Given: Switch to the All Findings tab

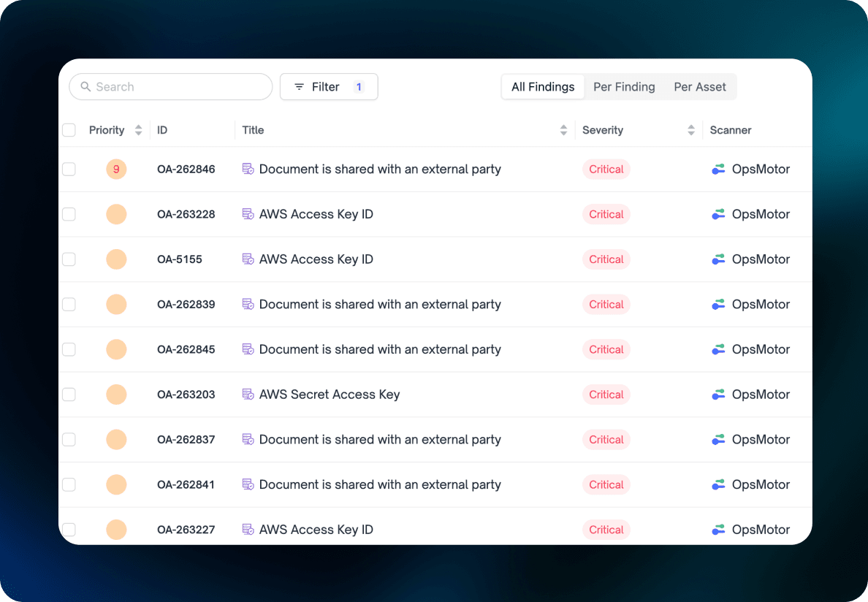Looking at the screenshot, I should (543, 87).
